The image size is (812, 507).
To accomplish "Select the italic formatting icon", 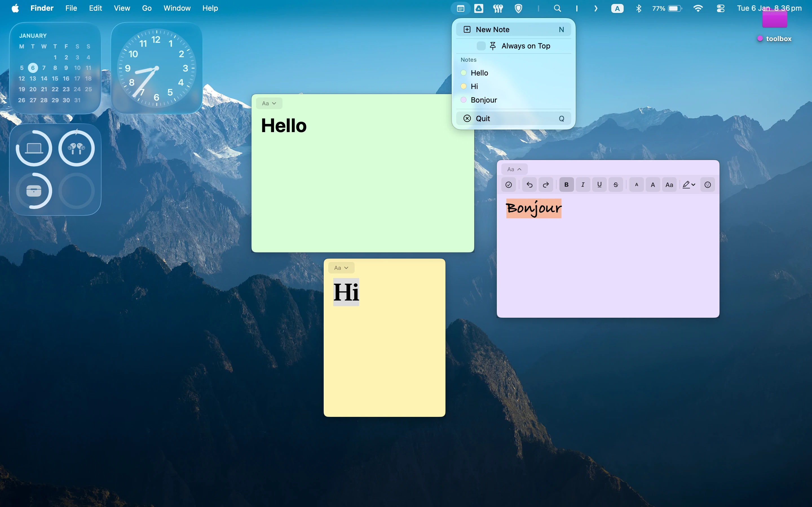I will click(583, 184).
